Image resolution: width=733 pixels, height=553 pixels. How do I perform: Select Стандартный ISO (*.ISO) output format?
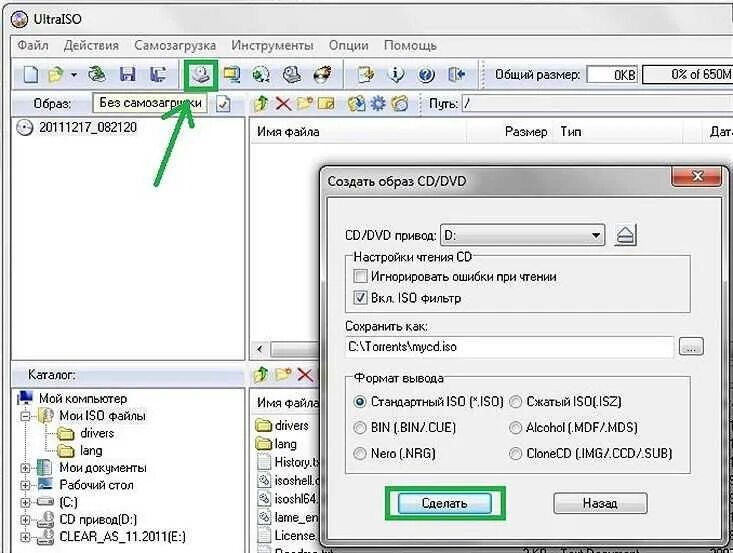point(359,402)
